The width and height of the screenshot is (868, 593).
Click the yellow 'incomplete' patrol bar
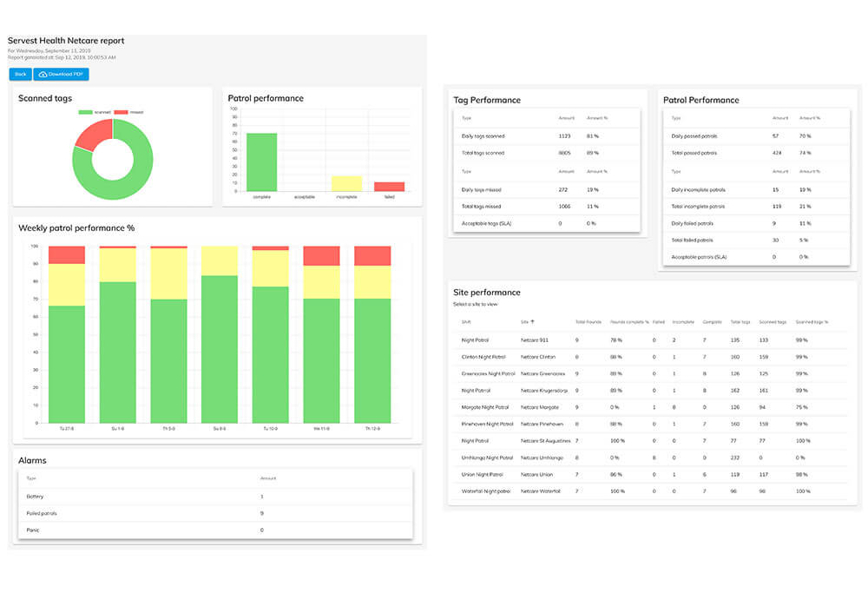tap(346, 183)
